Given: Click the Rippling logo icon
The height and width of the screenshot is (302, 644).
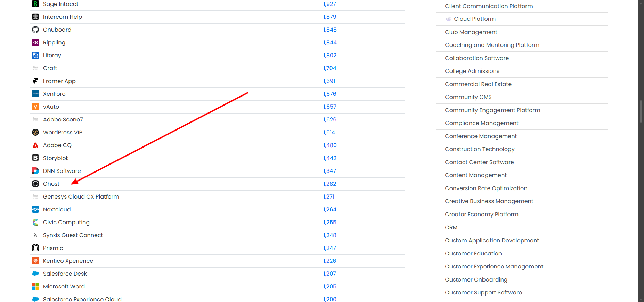Looking at the screenshot, I should (35, 42).
